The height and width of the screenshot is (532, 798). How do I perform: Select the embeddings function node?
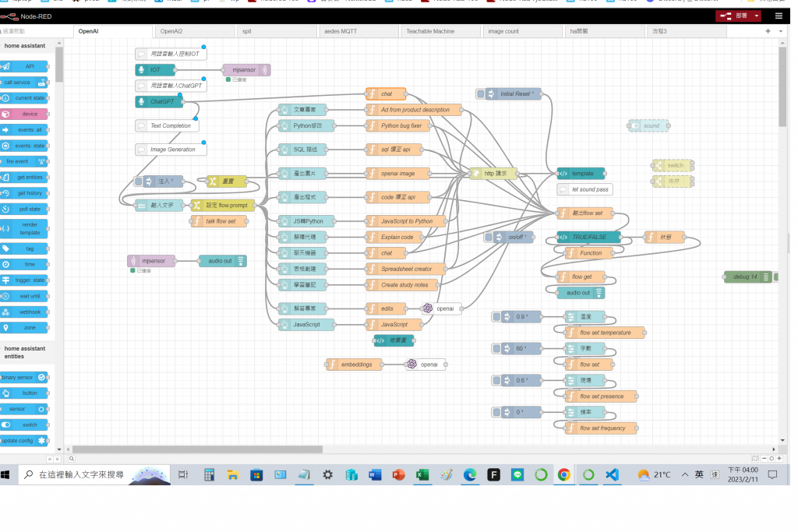pyautogui.click(x=354, y=365)
